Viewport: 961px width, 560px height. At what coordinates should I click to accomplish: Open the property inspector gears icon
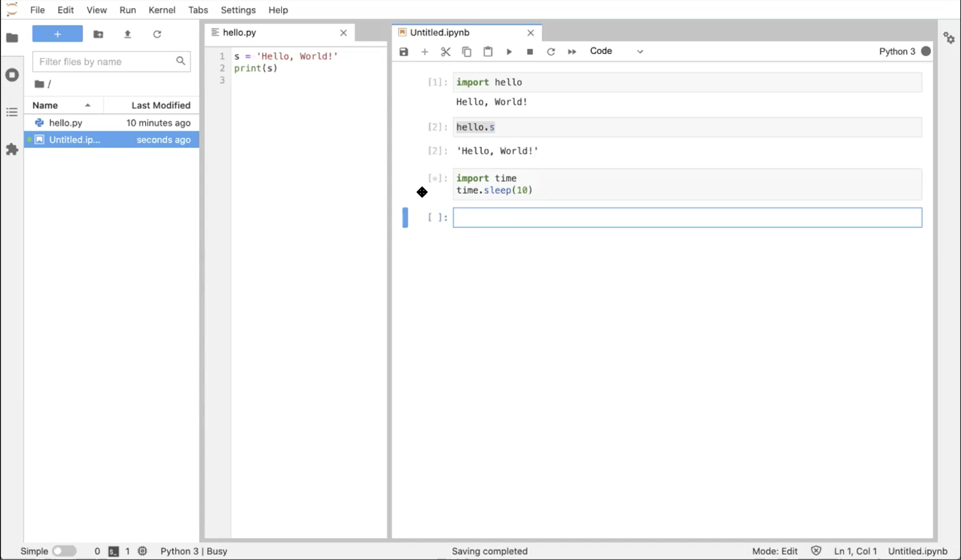click(x=949, y=38)
